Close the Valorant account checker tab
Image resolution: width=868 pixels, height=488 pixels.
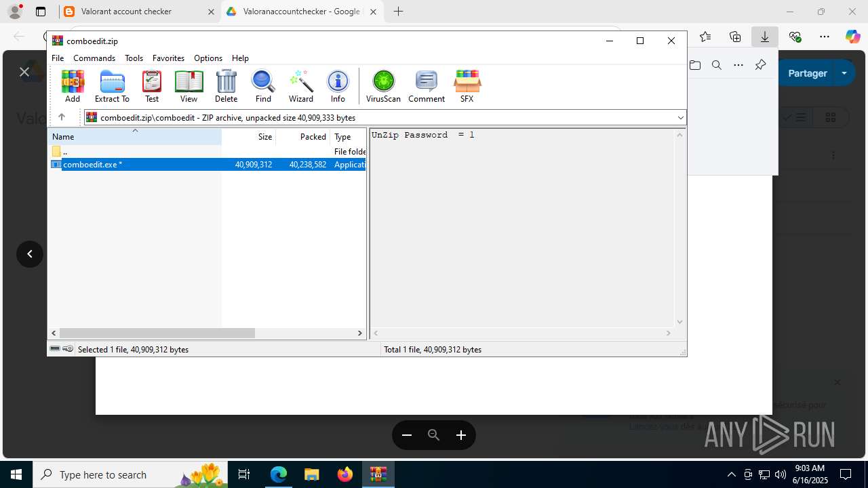pyautogui.click(x=210, y=12)
